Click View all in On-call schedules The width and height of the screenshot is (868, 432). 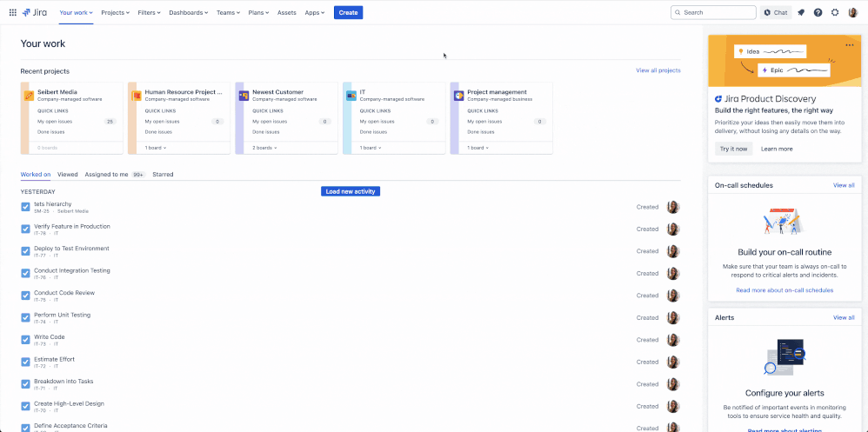(x=844, y=185)
